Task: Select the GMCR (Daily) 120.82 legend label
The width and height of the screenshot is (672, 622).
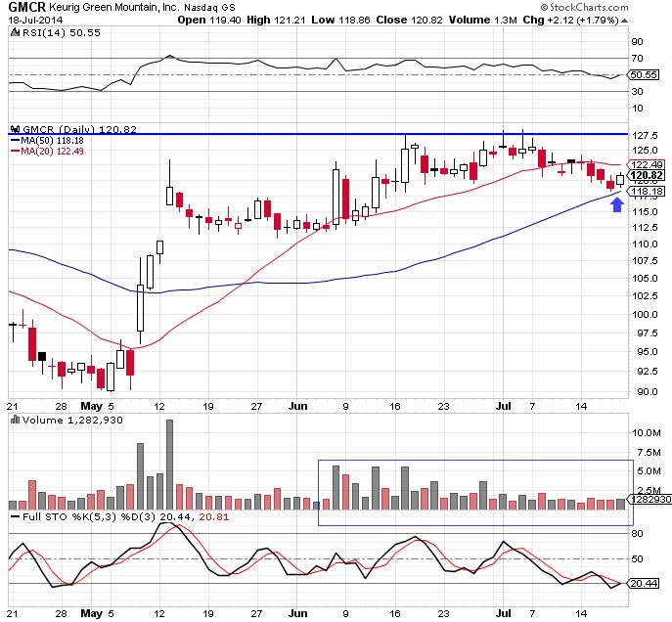Action: coord(79,129)
